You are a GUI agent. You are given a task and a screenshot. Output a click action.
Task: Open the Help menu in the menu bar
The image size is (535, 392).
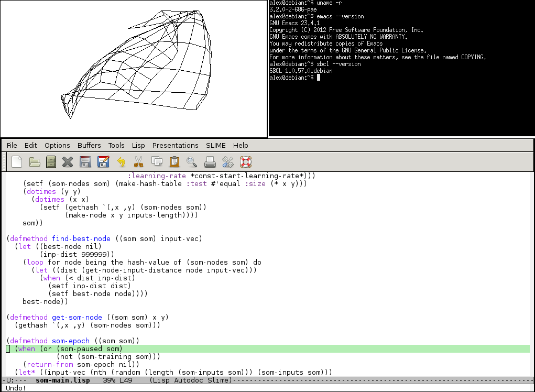coord(241,145)
